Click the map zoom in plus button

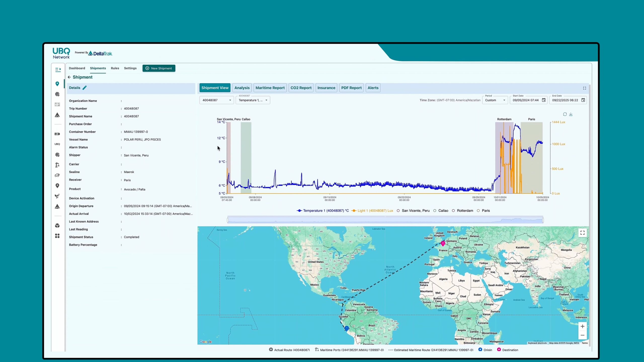582,327
